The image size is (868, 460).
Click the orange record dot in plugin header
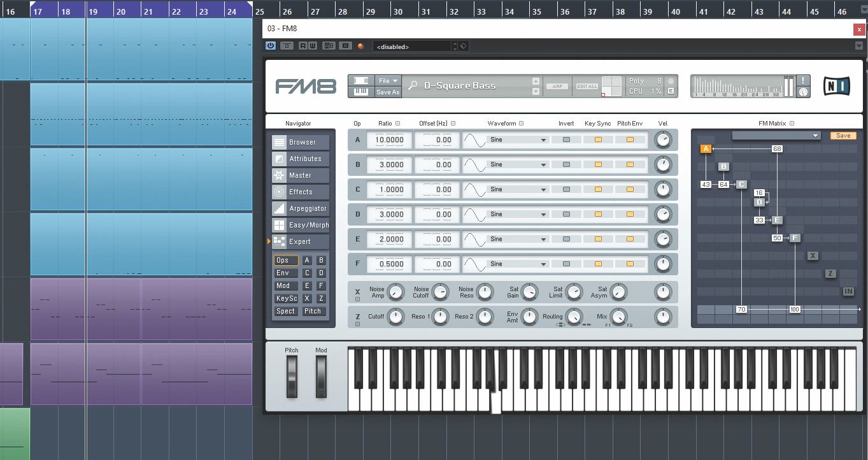(360, 46)
